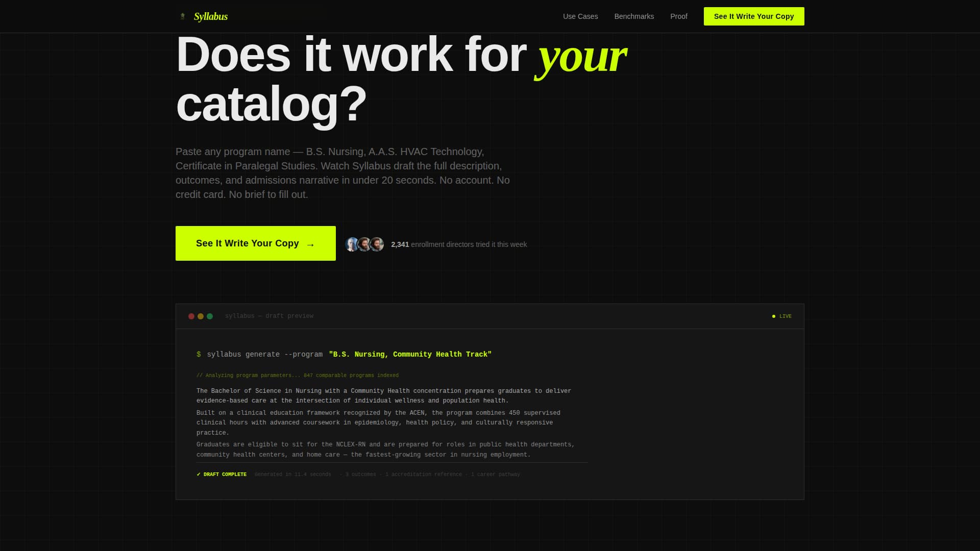The width and height of the screenshot is (980, 551).
Task: Select the first enrollment director avatar
Action: [x=352, y=244]
